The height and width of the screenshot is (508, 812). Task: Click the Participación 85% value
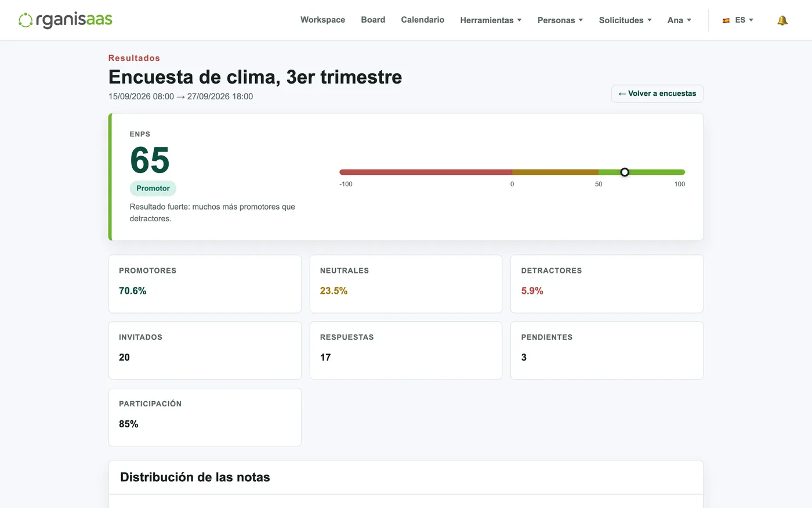pos(129,424)
